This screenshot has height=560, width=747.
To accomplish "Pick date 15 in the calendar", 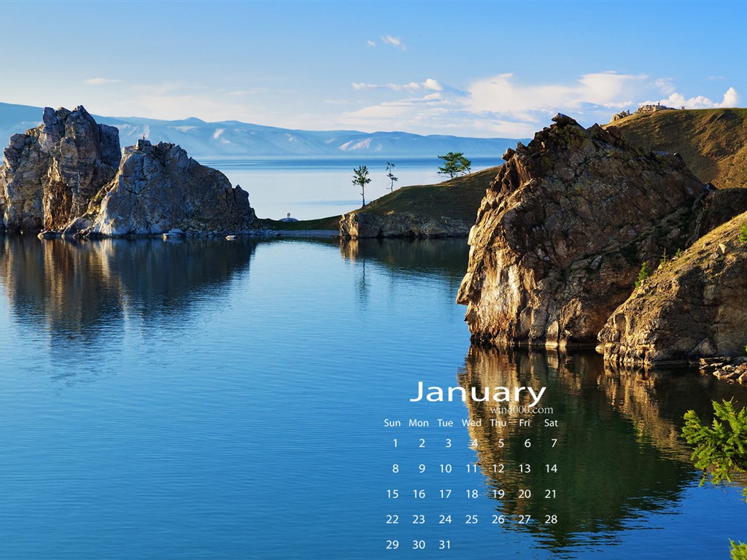I will 392,494.
